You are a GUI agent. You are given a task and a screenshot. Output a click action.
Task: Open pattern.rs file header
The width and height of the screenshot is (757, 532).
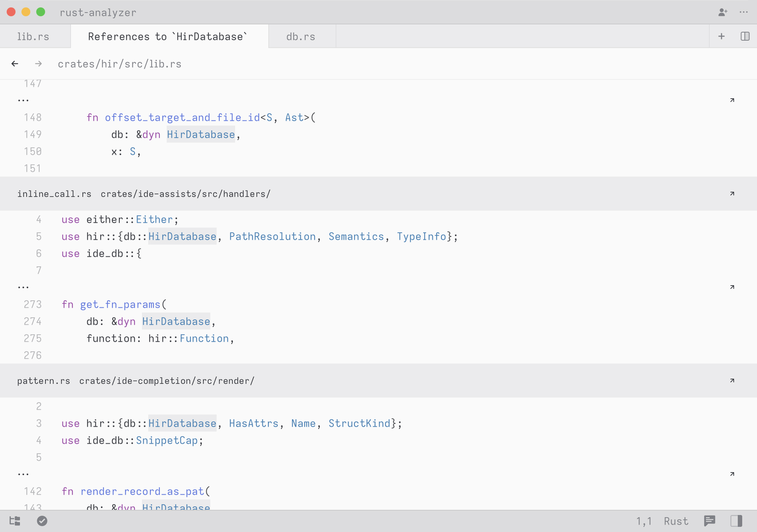[x=44, y=381]
